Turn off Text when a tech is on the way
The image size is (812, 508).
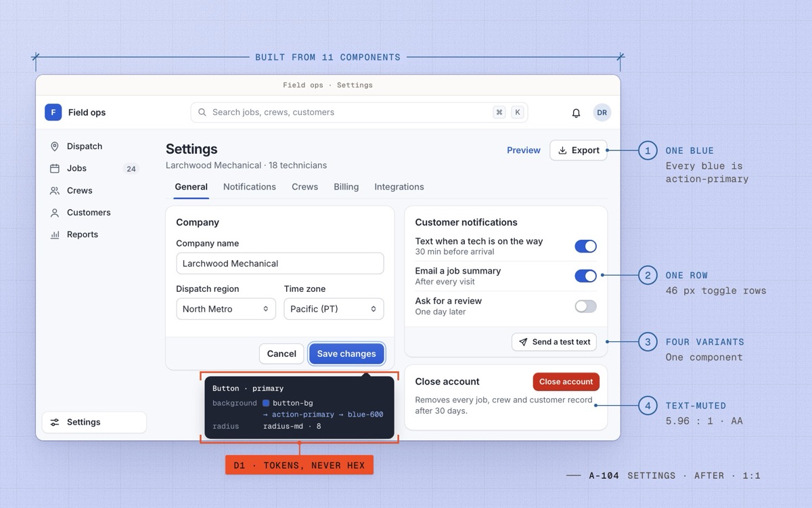click(x=586, y=247)
